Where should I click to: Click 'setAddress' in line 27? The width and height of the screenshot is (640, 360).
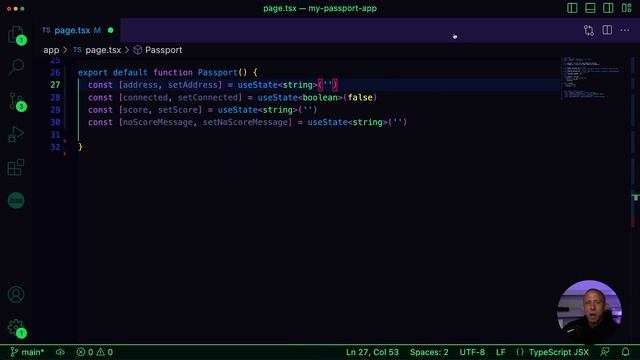(x=193, y=85)
